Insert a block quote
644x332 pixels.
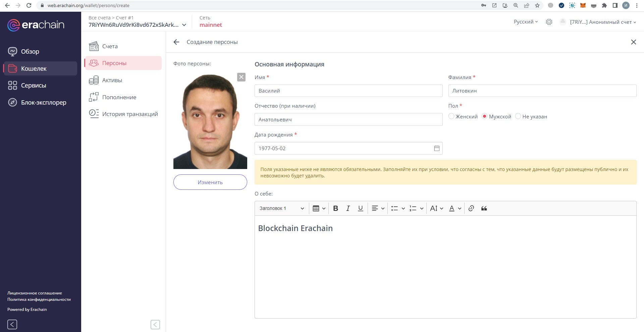click(484, 208)
